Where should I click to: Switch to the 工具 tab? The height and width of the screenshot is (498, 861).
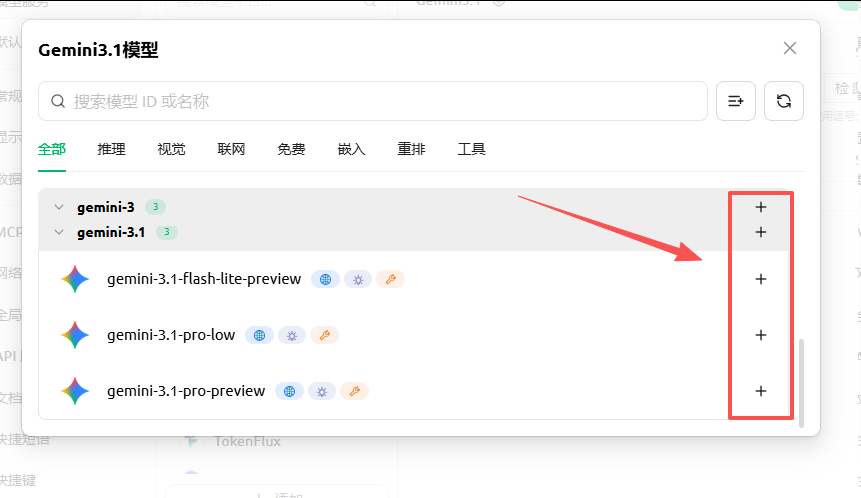click(x=471, y=149)
